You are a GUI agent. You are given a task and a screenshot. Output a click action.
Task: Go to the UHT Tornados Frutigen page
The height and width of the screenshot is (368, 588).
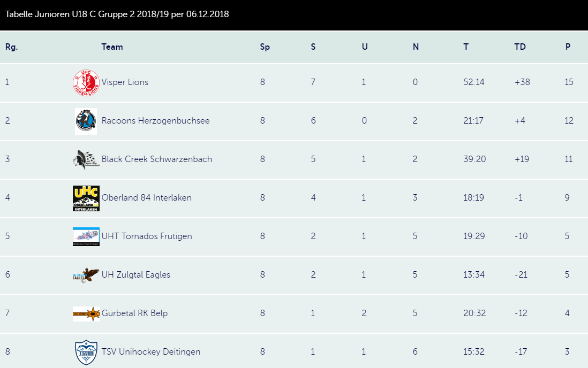146,236
